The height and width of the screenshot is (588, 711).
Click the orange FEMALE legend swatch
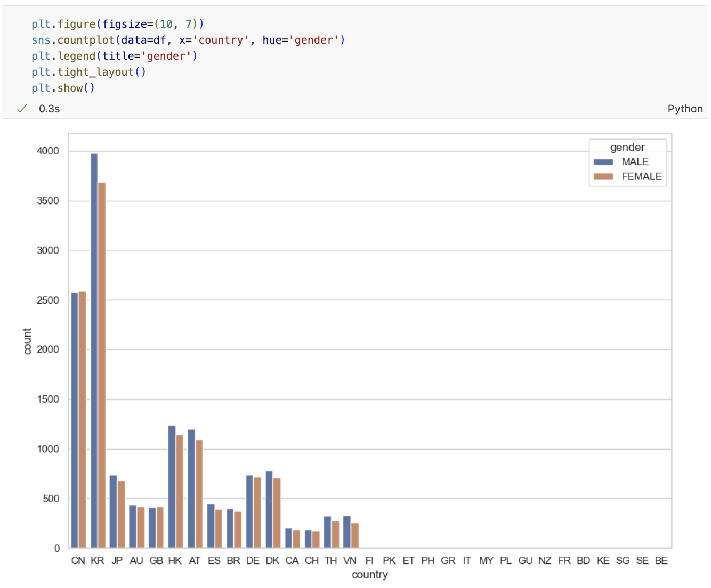(x=603, y=177)
